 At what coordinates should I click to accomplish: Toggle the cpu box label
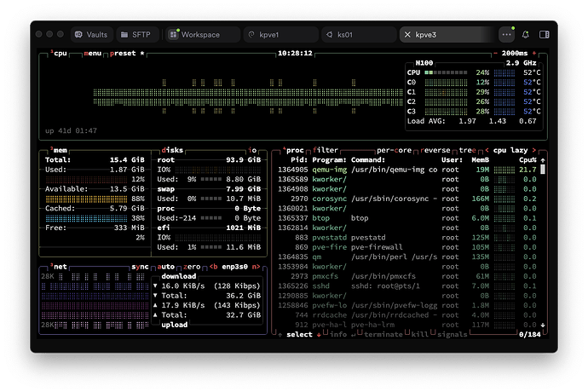61,54
